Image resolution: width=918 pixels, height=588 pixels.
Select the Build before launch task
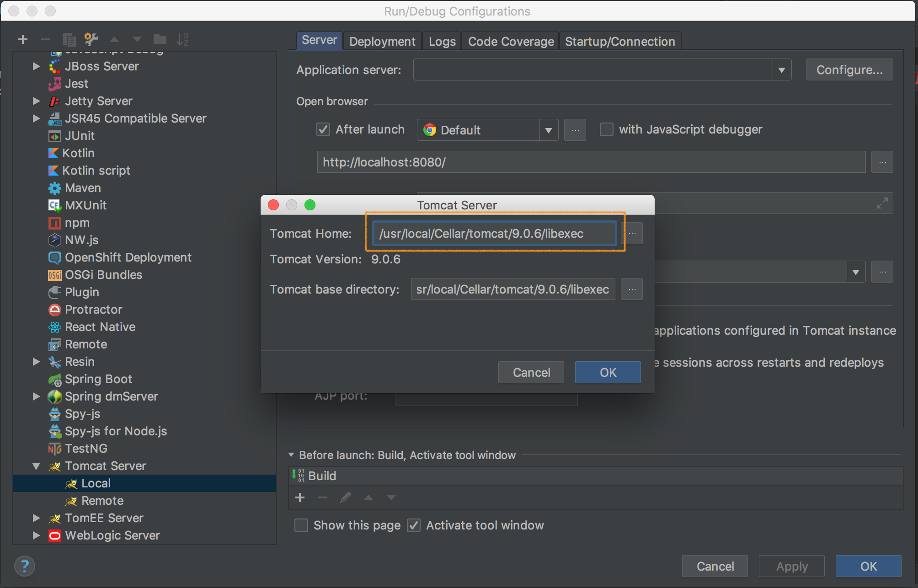point(596,476)
